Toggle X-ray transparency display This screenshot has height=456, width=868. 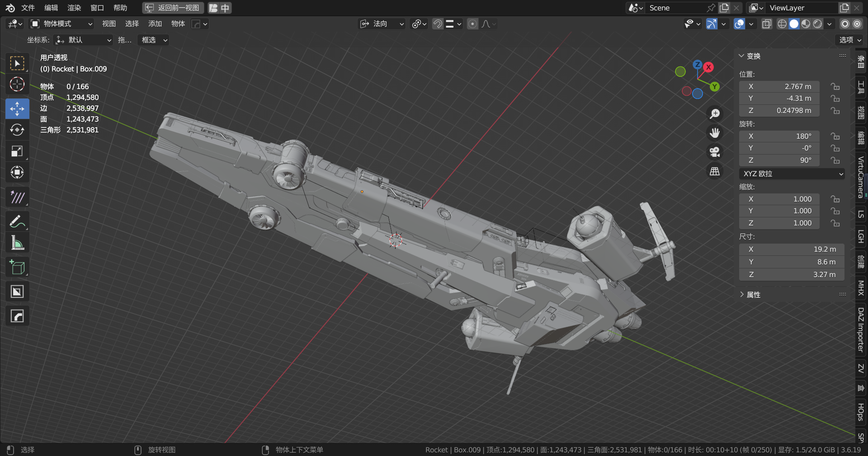766,24
